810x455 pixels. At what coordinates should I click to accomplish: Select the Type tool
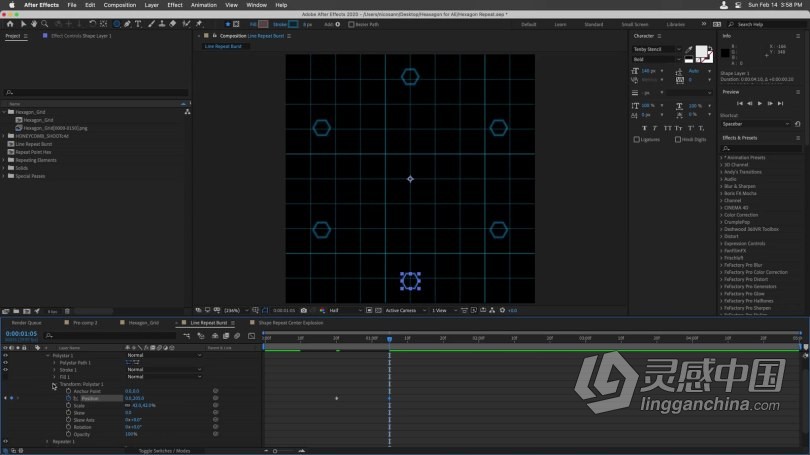coord(138,24)
